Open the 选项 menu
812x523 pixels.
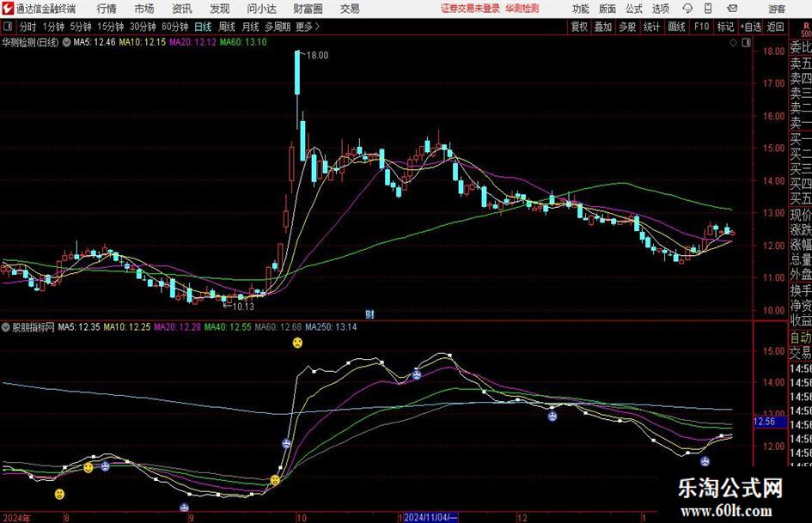pyautogui.click(x=660, y=9)
